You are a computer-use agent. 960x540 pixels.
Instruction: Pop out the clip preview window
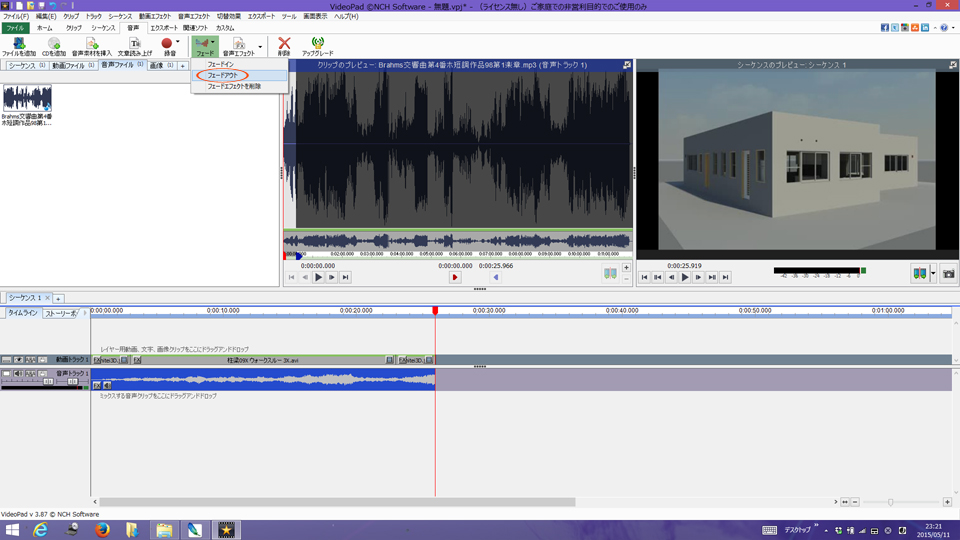tap(627, 64)
